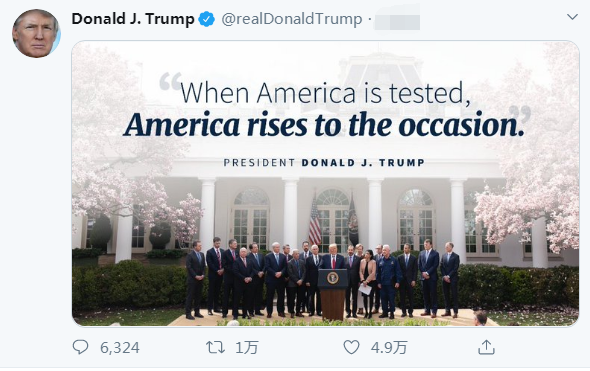The height and width of the screenshot is (371, 590).
Task: Open the share tweet icon
Action: pos(486,347)
